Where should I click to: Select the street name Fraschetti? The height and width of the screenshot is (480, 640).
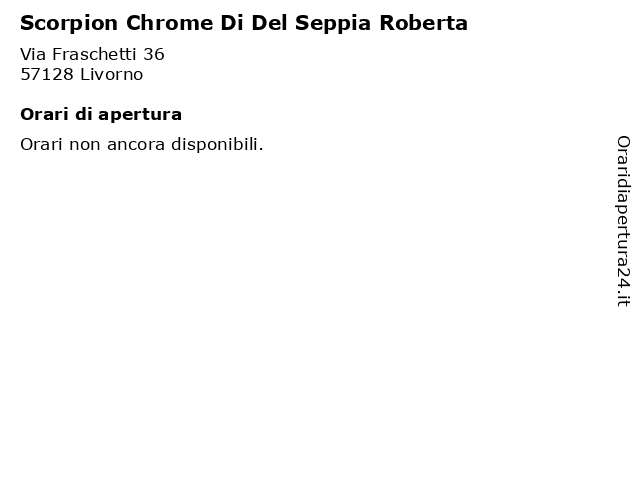94,54
